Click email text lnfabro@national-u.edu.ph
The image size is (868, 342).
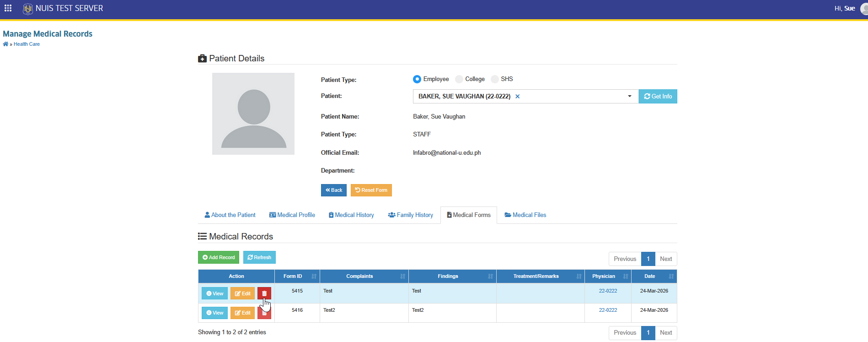point(447,153)
